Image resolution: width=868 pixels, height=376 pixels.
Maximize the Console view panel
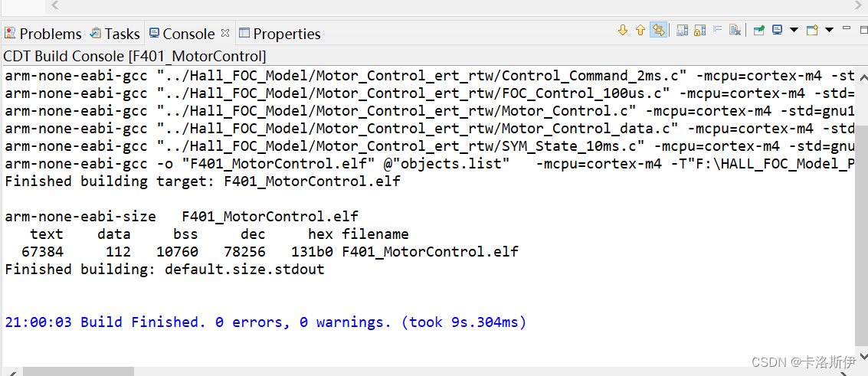pyautogui.click(x=863, y=28)
